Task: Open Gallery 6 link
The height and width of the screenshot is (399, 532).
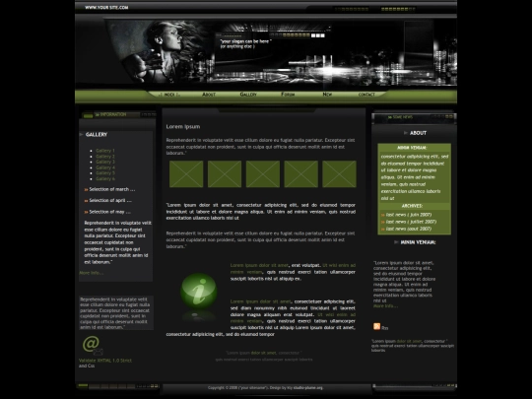Action: click(105, 178)
